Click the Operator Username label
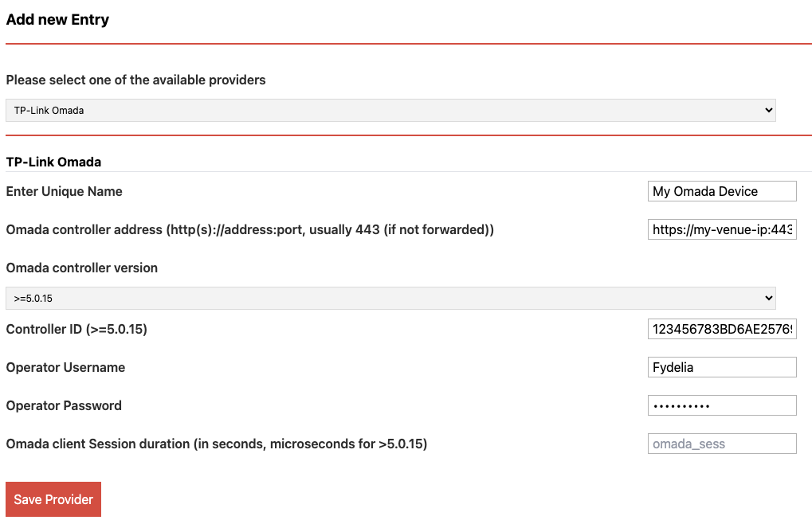 [x=66, y=367]
